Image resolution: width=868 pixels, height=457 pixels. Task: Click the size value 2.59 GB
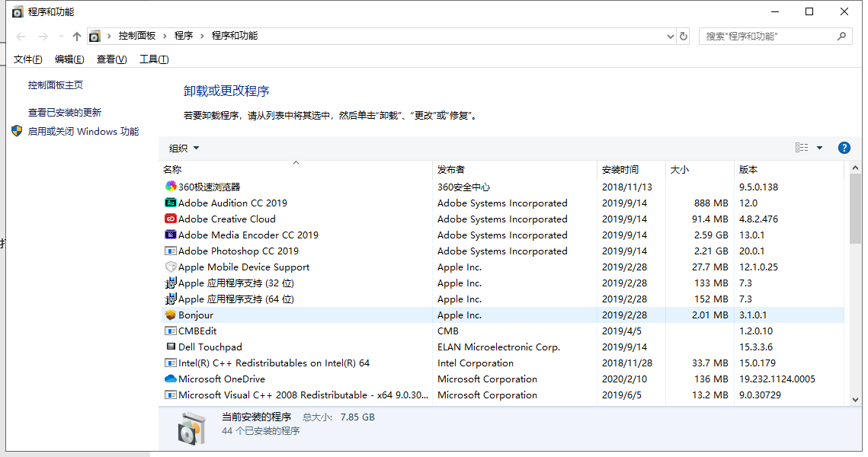pyautogui.click(x=711, y=235)
